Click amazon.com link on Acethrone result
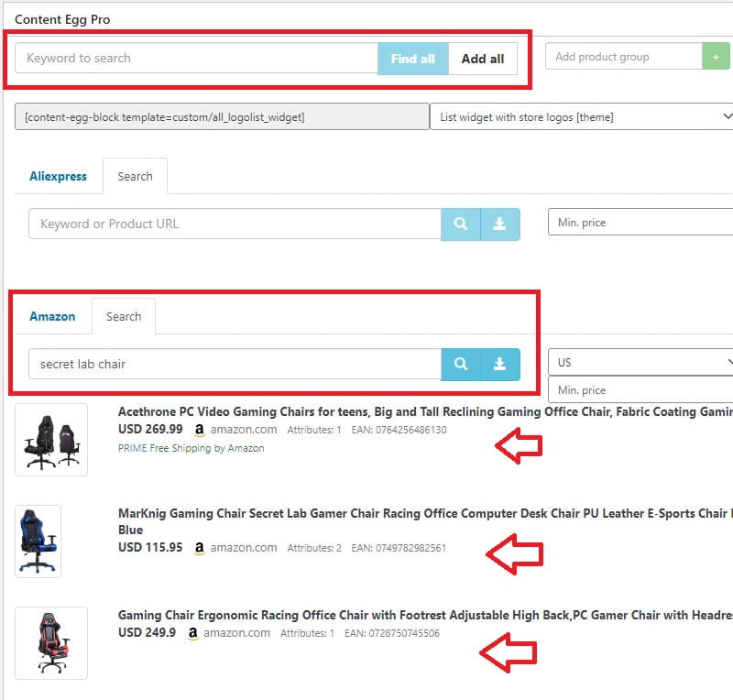The width and height of the screenshot is (733, 700). 244,430
